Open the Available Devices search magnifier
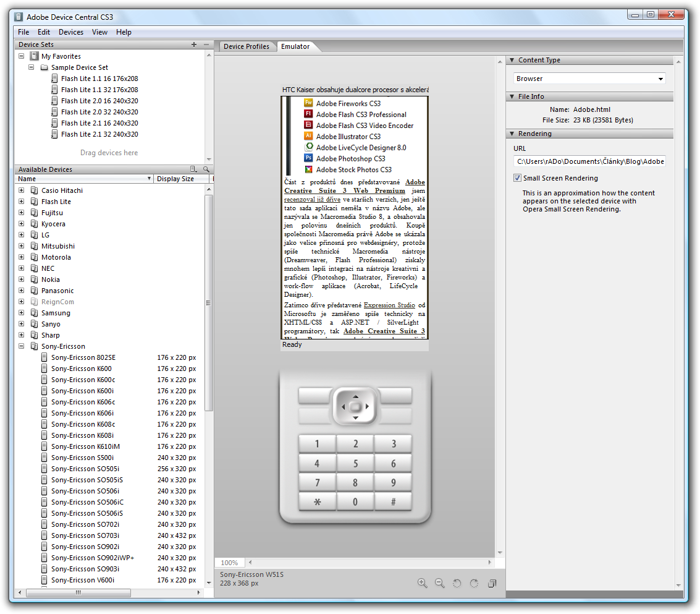 206,169
